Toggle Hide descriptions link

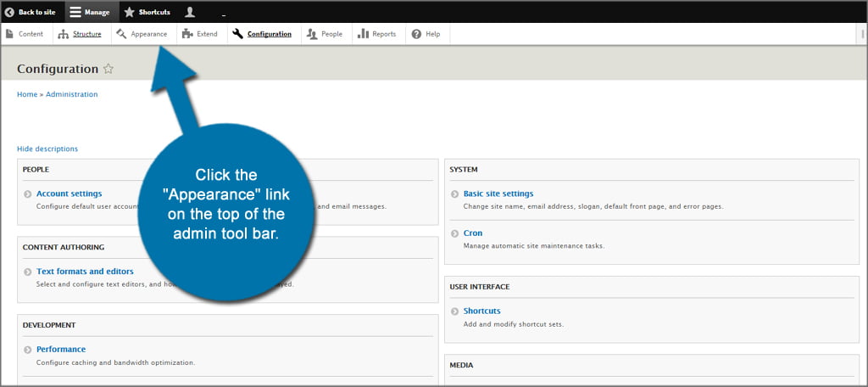[47, 149]
